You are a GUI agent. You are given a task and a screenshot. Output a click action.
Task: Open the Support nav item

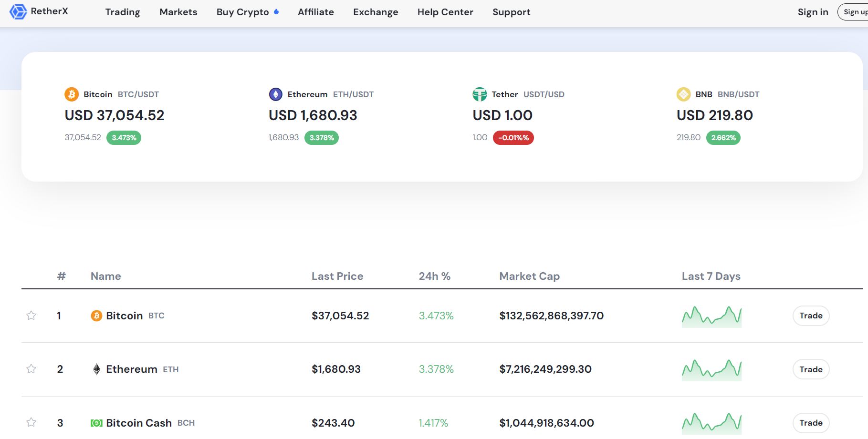512,12
